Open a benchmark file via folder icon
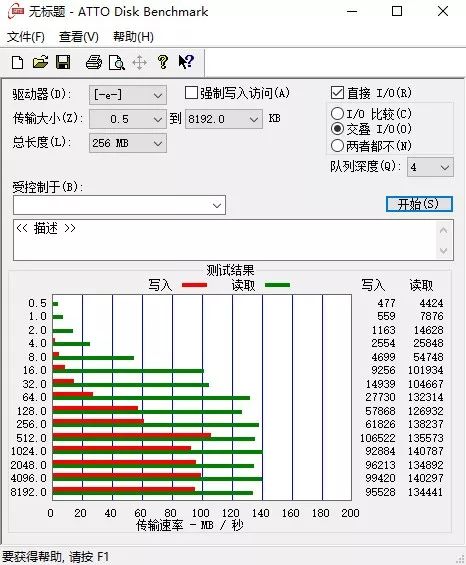 [x=40, y=62]
